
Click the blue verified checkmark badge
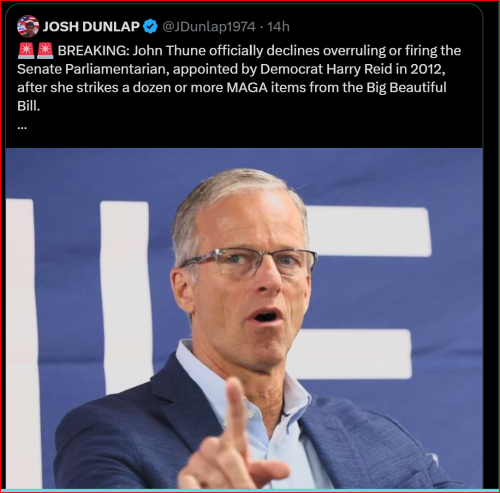[150, 26]
